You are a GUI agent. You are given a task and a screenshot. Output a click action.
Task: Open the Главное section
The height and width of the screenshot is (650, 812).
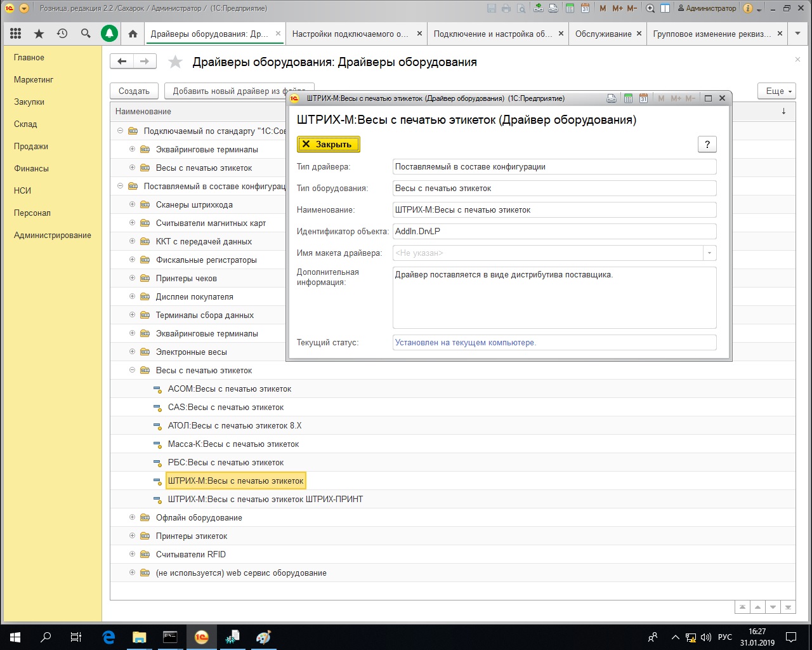click(29, 58)
